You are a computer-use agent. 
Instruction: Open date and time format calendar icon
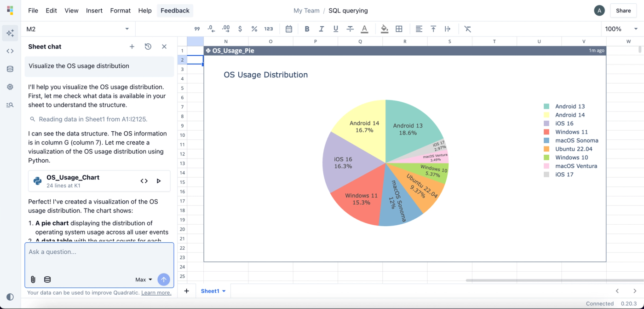click(289, 29)
